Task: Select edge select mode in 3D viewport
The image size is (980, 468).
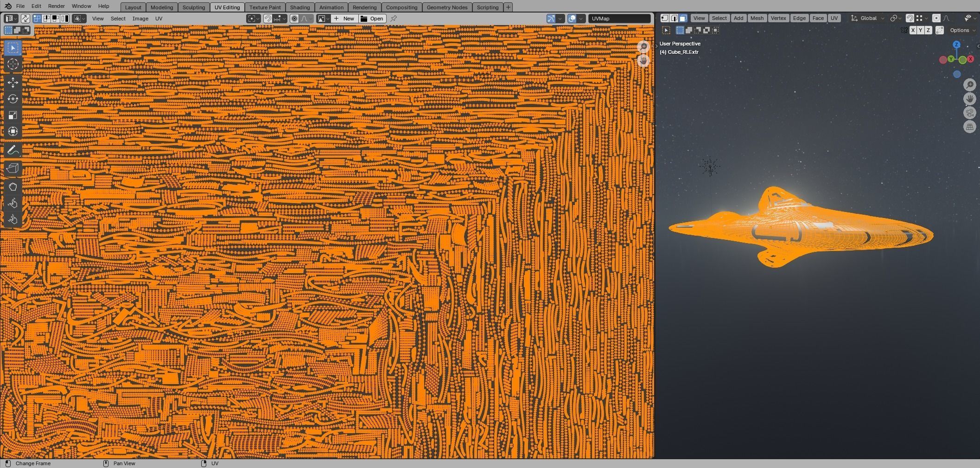Action: (x=674, y=18)
